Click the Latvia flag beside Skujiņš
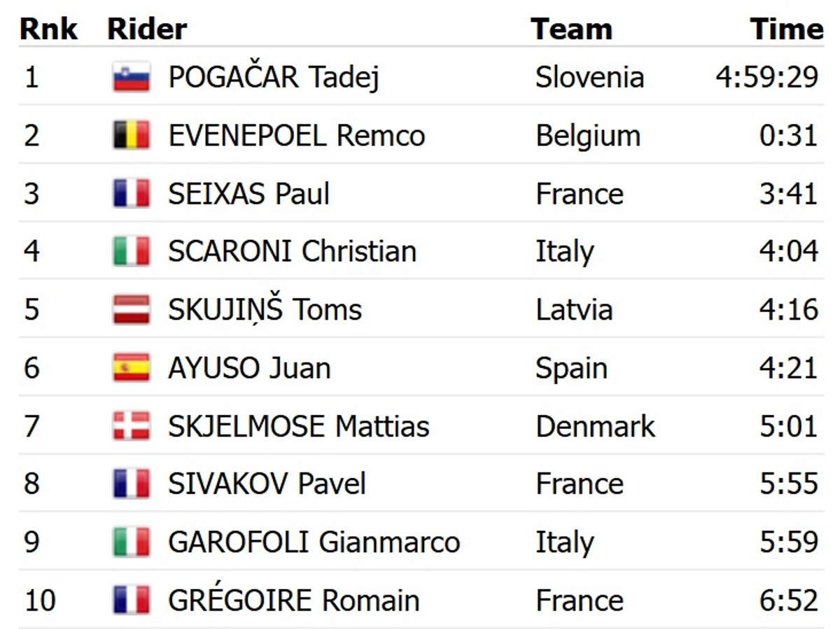 132,310
